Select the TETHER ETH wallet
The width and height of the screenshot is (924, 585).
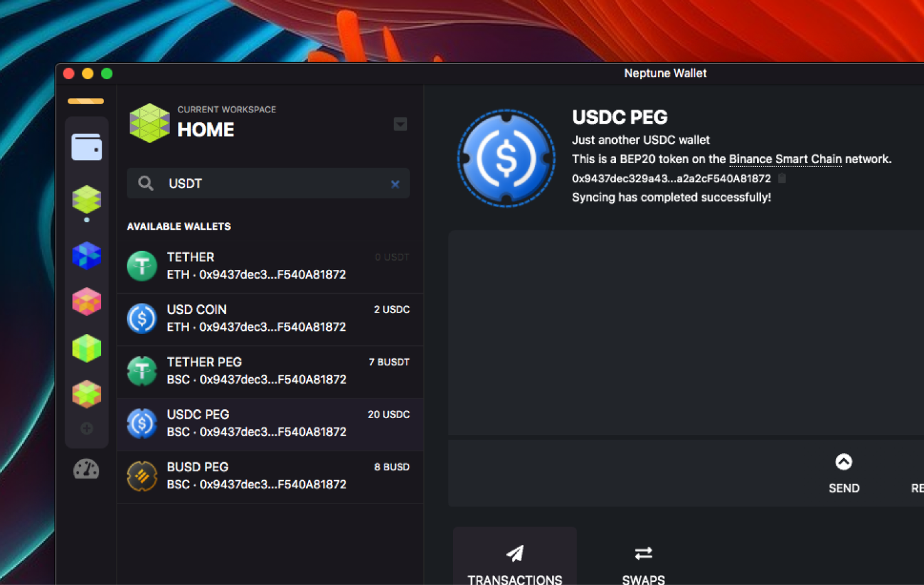270,266
